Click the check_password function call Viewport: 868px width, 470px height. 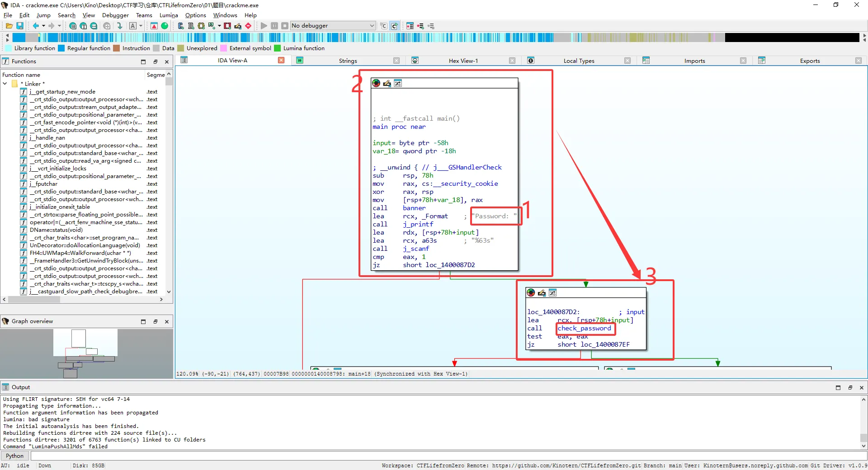click(584, 328)
